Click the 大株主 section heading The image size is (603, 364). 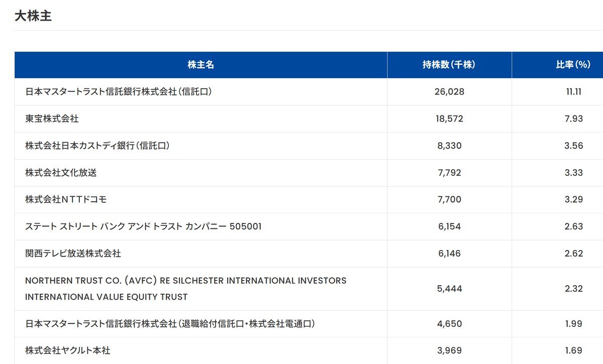click(33, 16)
